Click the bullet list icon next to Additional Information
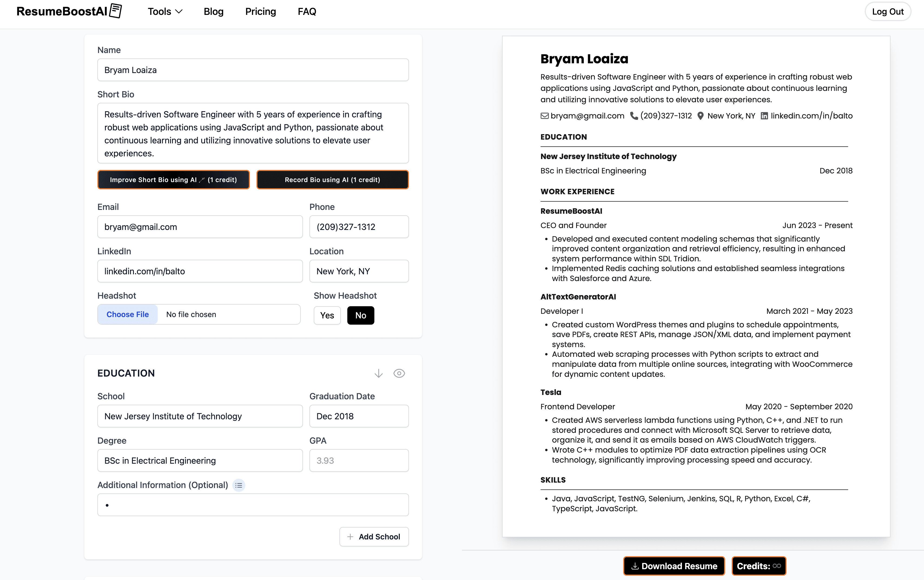Viewport: 924px width, 580px height. [239, 485]
